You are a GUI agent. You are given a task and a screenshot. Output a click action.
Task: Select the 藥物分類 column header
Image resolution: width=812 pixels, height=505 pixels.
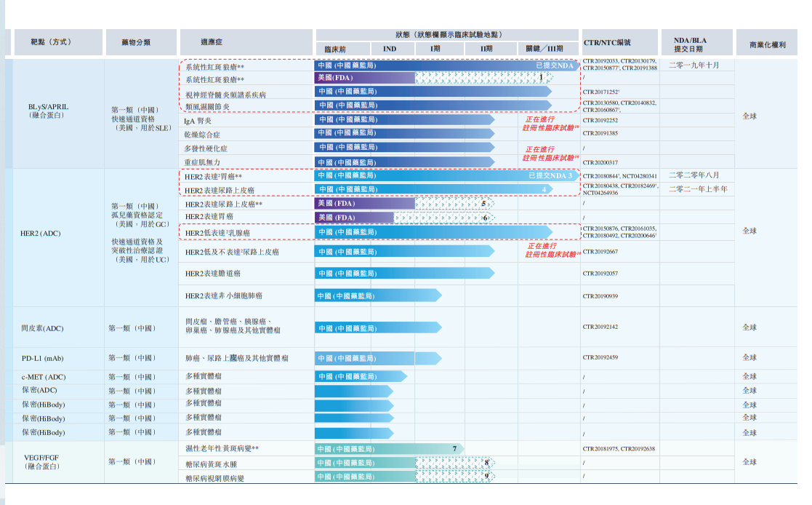point(136,42)
